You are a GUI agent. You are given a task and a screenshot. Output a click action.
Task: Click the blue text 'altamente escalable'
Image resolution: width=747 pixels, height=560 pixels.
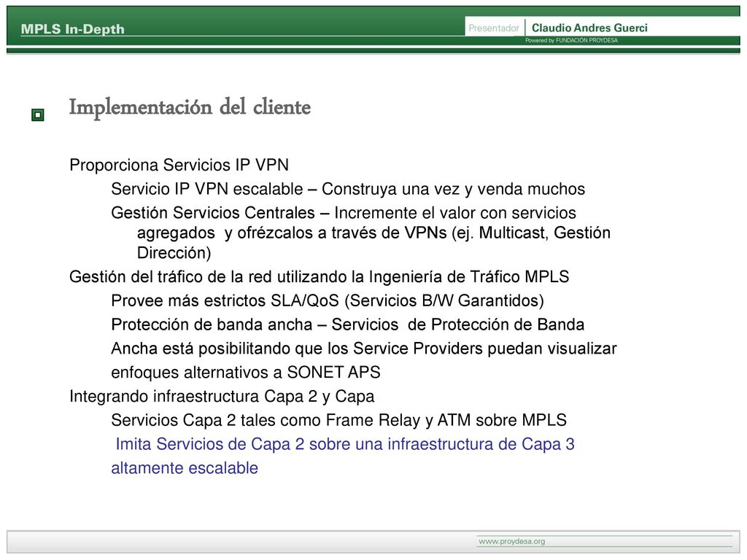pyautogui.click(x=185, y=468)
